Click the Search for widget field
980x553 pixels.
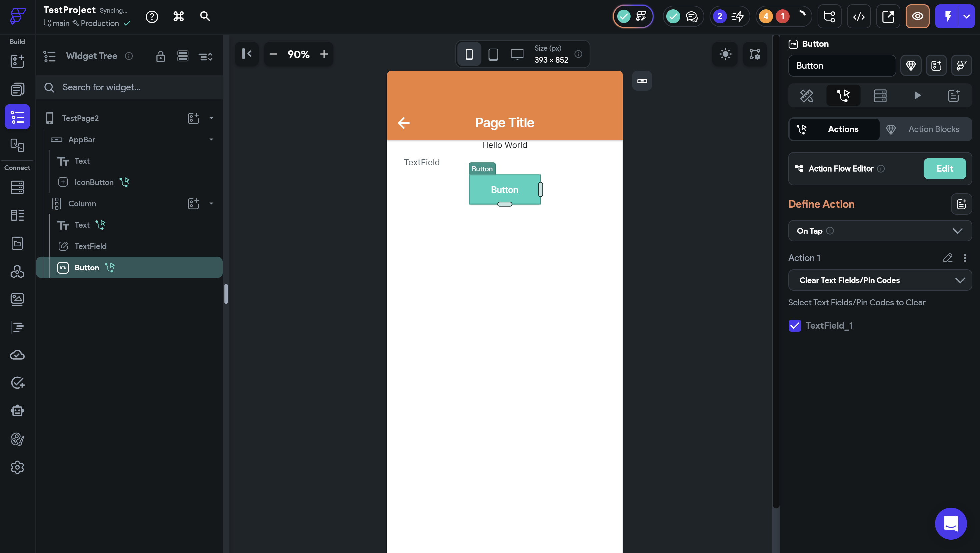129,87
